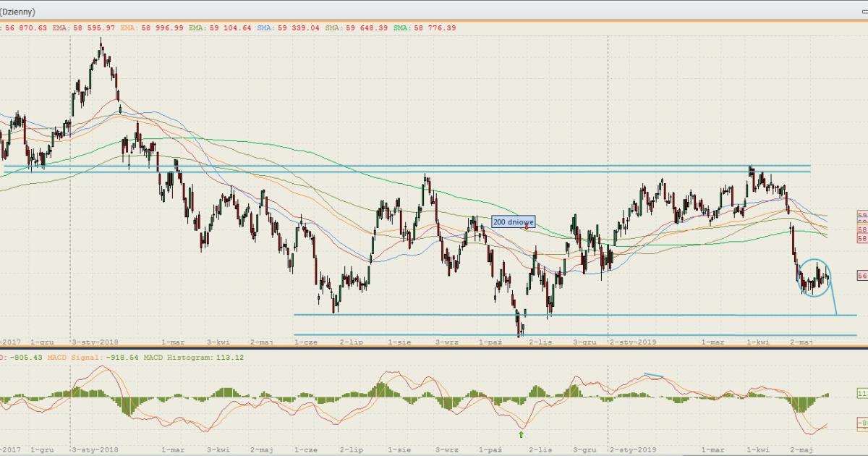Screen dimensions: 868x456
Task: Select the upper horizontal blue resistance line
Action: pos(405,166)
